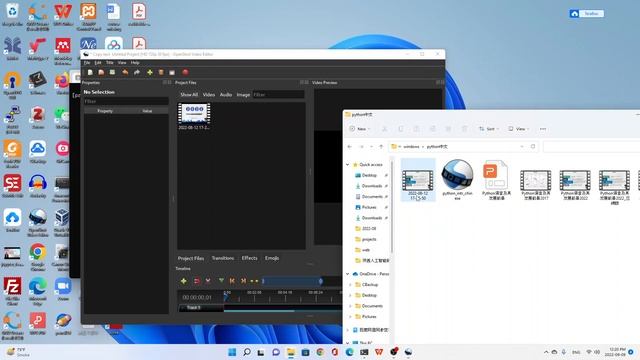Click timeline ruler at 00:04:16
Viewport: 640px width, 360px height.
(285, 293)
